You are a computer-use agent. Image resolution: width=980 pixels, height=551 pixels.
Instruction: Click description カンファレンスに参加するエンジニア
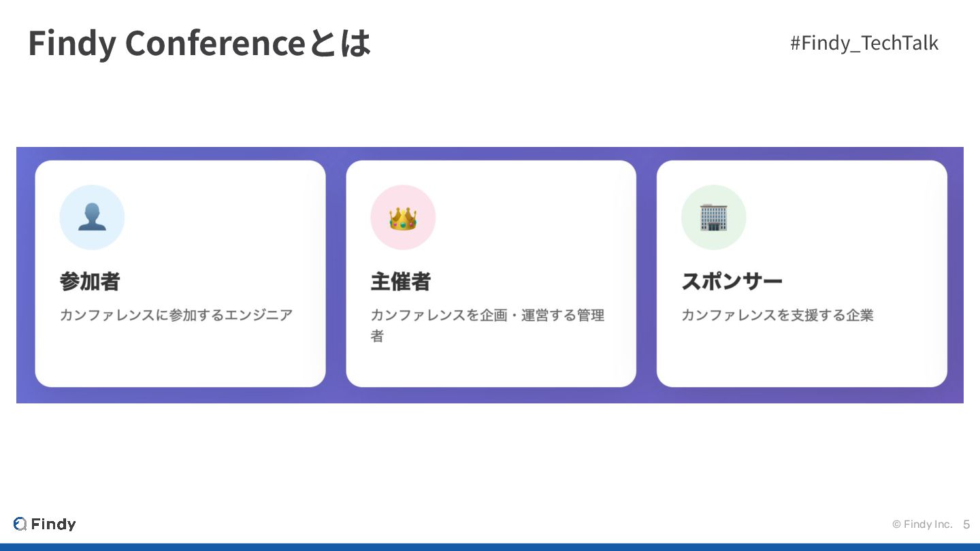click(176, 315)
